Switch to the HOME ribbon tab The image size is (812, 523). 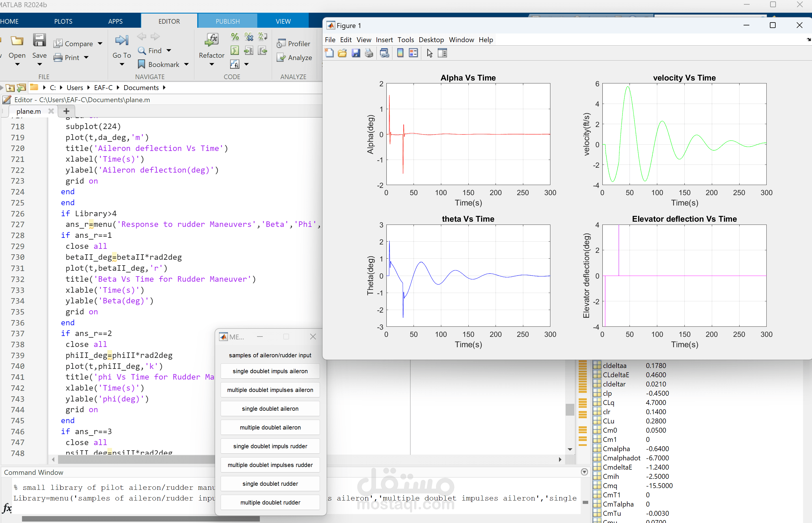pyautogui.click(x=9, y=21)
